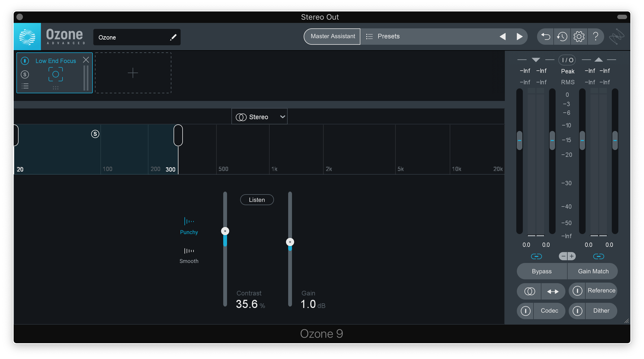This screenshot has width=644, height=359.
Task: Click the pill button in the title bar
Action: pyautogui.click(x=622, y=17)
